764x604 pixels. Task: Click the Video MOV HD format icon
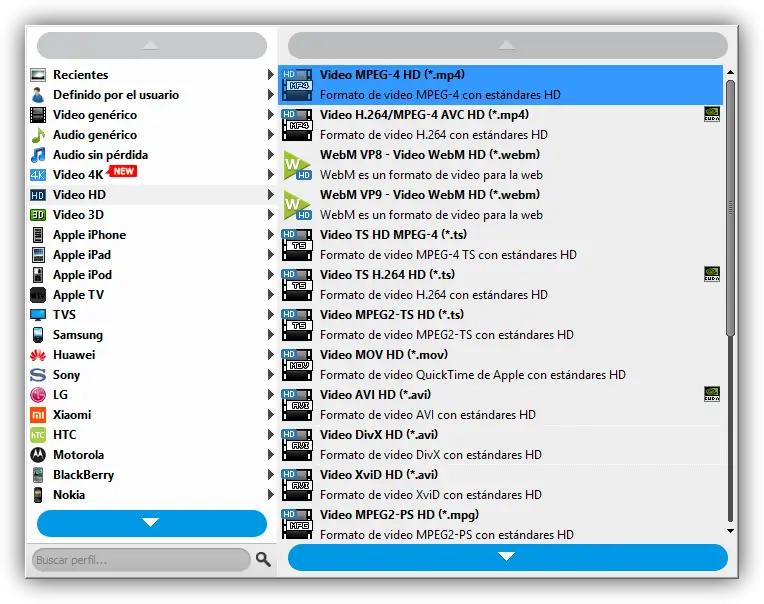(297, 365)
